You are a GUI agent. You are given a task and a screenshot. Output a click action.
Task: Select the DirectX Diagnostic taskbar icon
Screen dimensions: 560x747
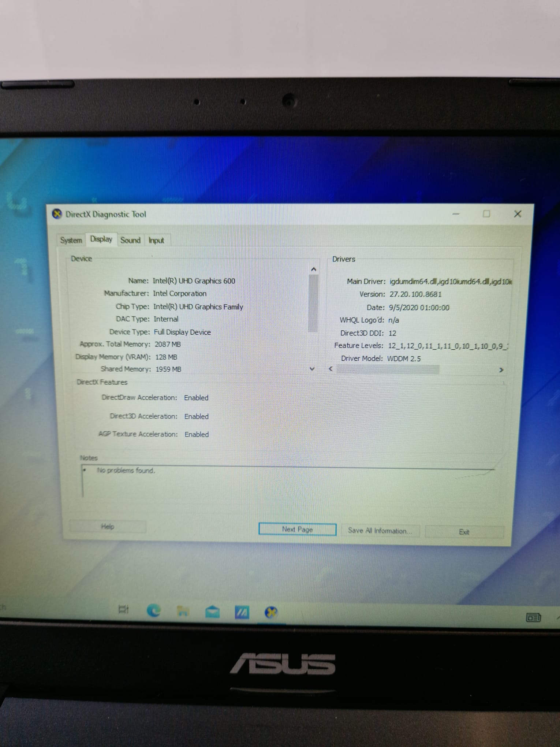271,612
